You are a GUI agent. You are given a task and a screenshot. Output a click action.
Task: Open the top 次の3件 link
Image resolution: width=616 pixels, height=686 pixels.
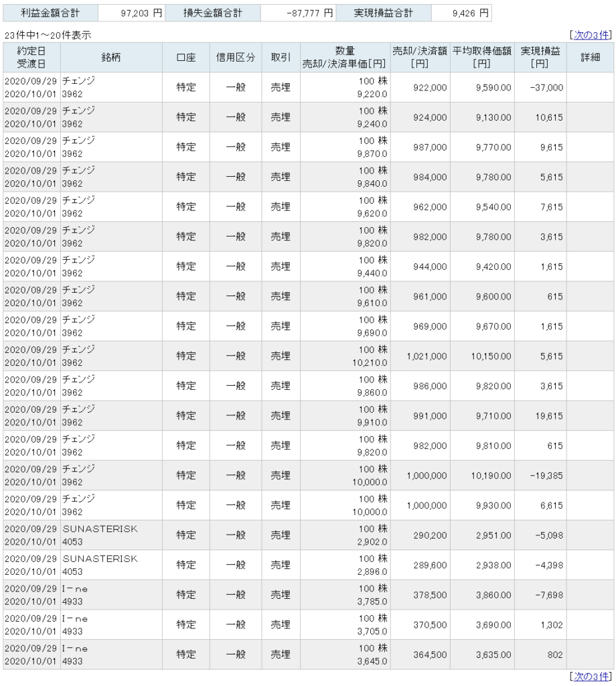click(591, 35)
